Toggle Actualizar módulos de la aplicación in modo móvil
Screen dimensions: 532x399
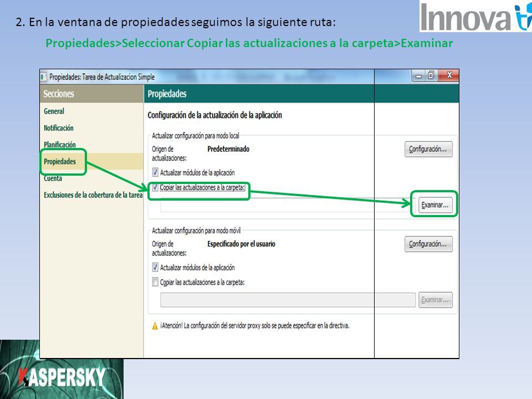(x=155, y=267)
